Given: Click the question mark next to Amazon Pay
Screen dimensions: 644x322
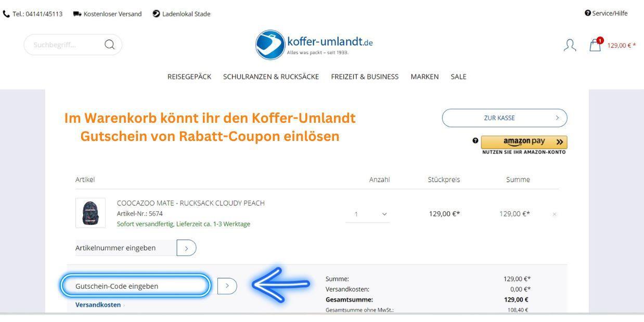Looking at the screenshot, I should [475, 140].
